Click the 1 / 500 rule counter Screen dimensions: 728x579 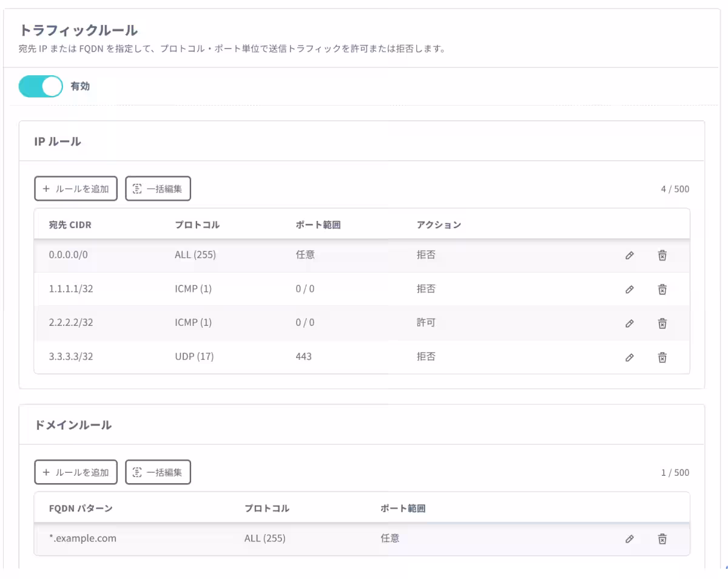tap(675, 472)
